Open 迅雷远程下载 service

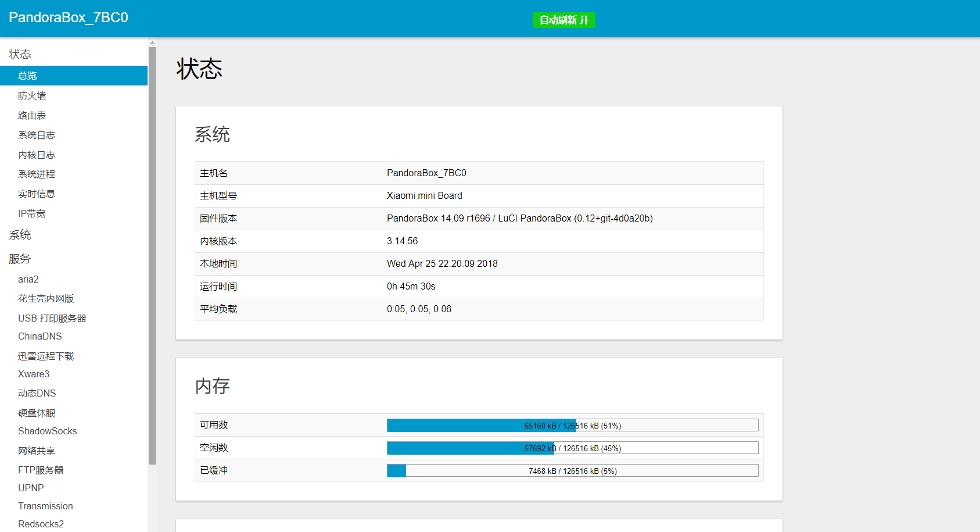point(46,356)
